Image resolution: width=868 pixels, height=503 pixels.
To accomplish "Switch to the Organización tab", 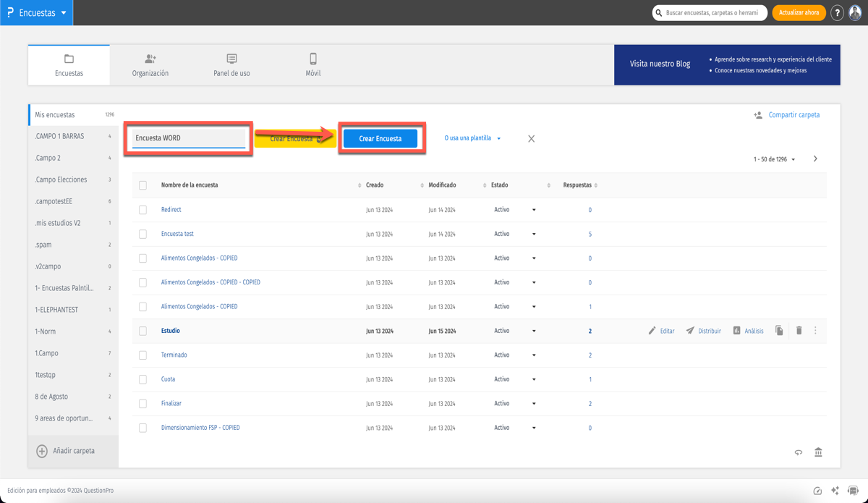I will point(150,65).
